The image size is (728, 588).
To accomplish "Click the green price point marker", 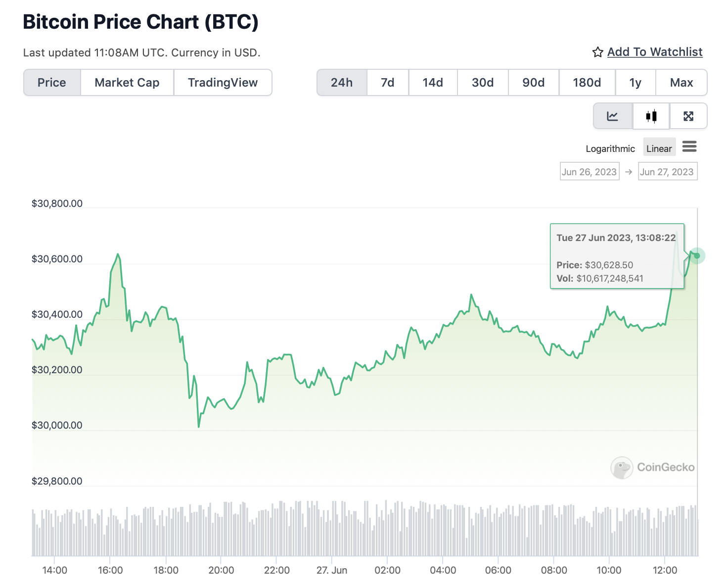I will (x=697, y=255).
